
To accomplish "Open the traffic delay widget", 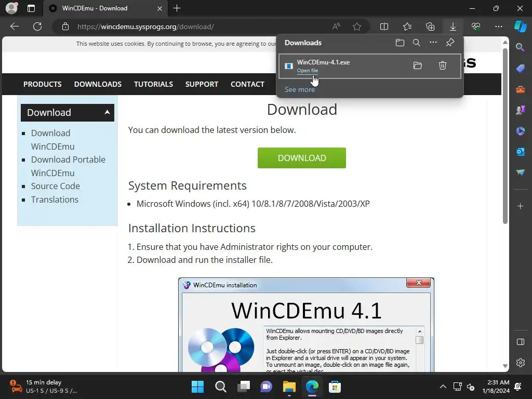I will (44, 387).
